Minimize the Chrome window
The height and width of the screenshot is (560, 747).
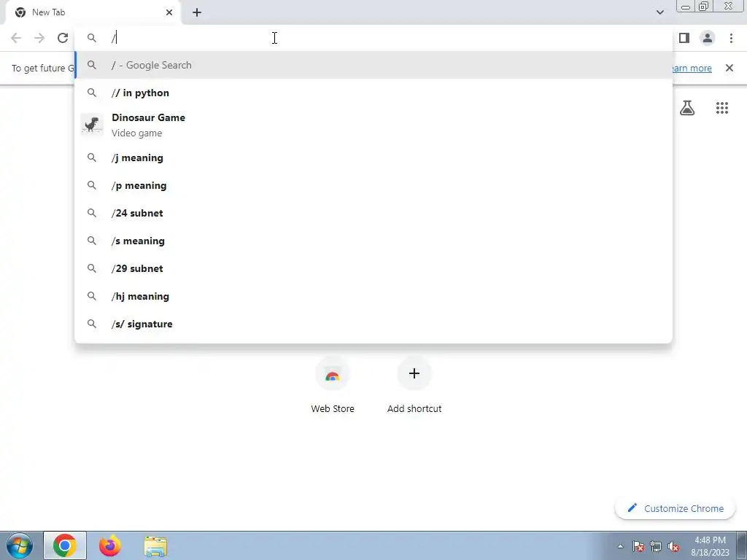[686, 7]
